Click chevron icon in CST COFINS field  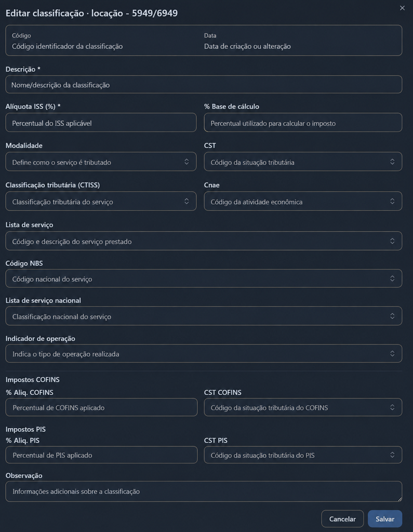point(392,407)
